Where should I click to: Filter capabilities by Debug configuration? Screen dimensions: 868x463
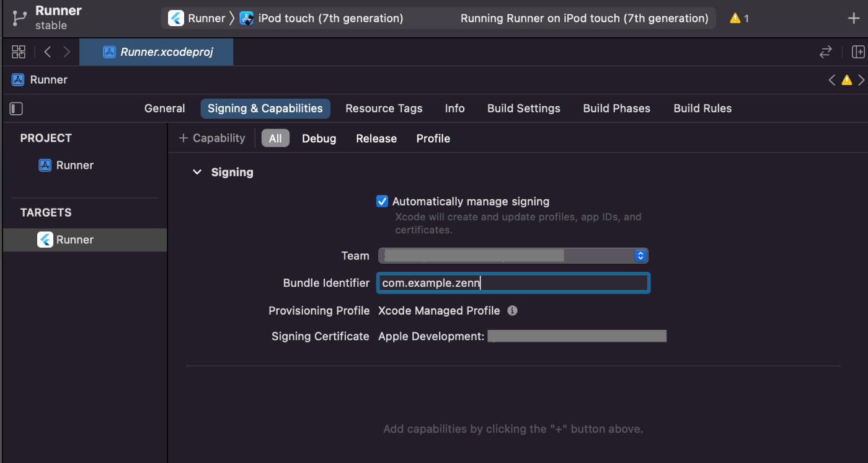coord(319,138)
